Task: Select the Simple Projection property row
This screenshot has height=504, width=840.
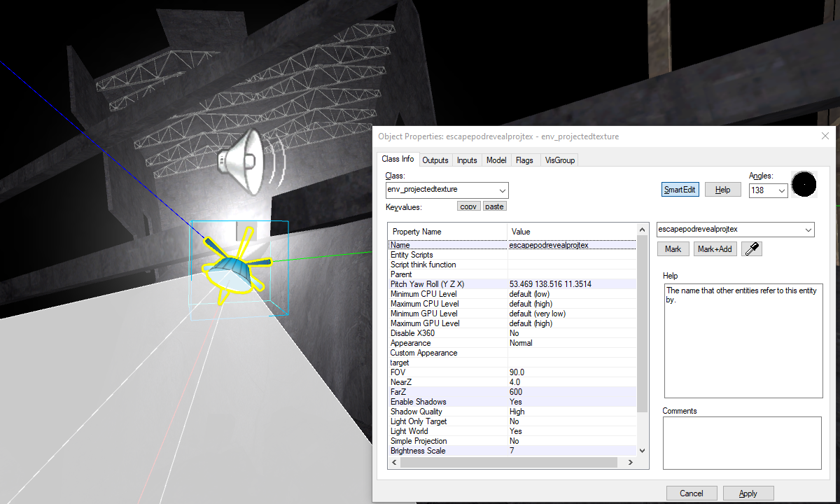Action: 512,441
